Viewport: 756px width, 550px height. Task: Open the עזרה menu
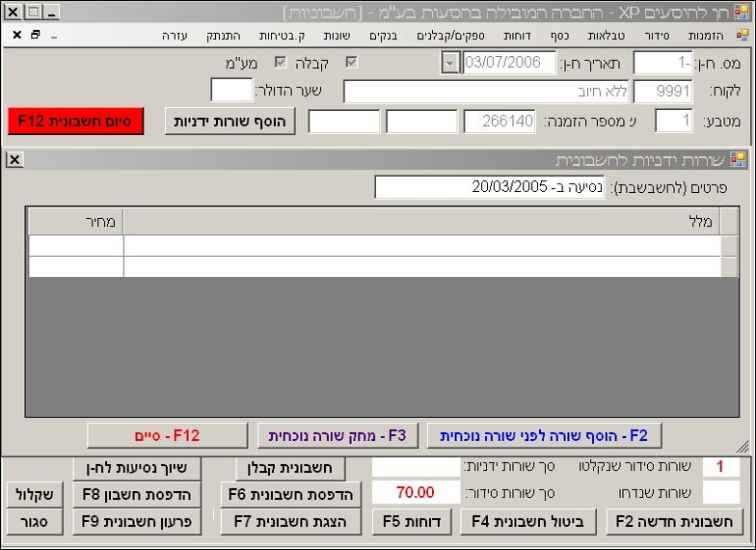point(174,36)
